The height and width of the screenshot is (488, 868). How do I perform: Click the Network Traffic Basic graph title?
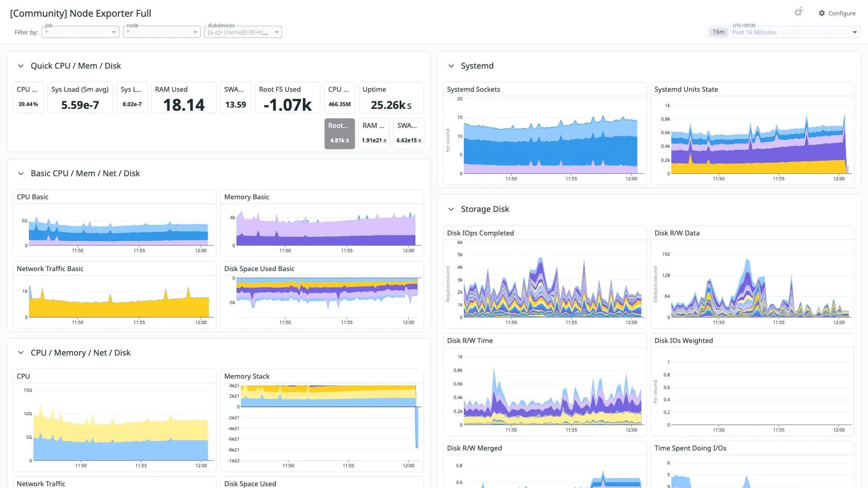tap(50, 269)
